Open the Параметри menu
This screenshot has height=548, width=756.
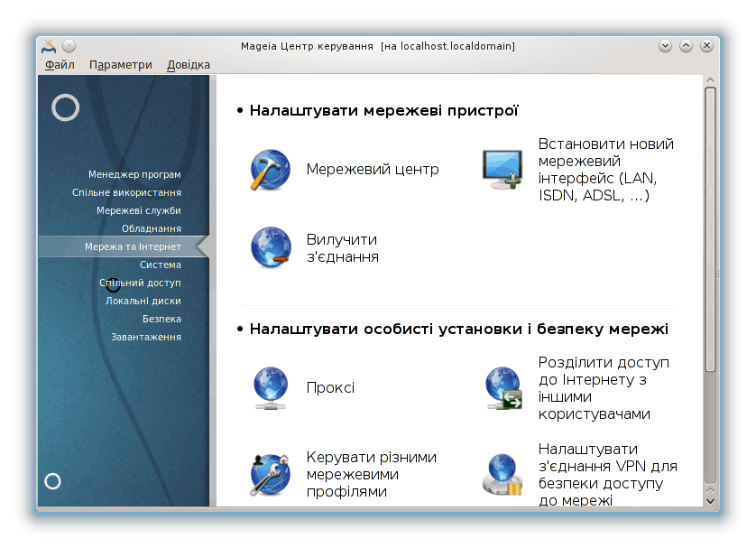tap(121, 65)
